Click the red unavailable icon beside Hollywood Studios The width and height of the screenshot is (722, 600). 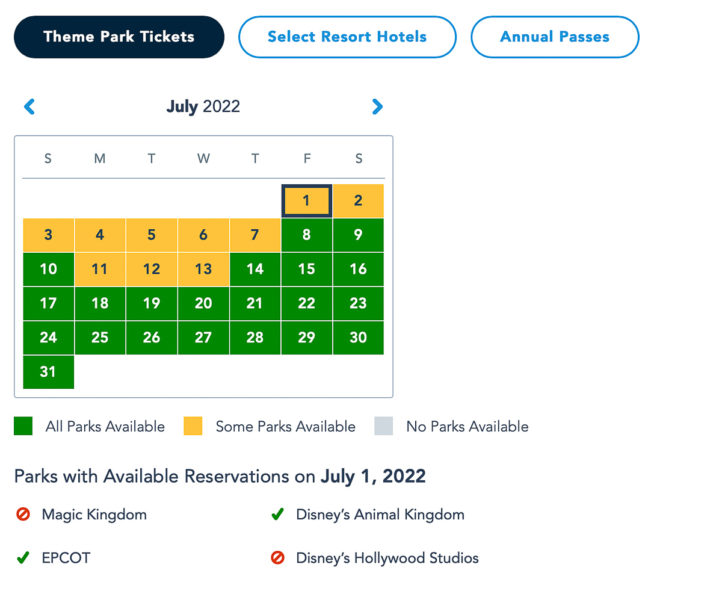click(278, 558)
